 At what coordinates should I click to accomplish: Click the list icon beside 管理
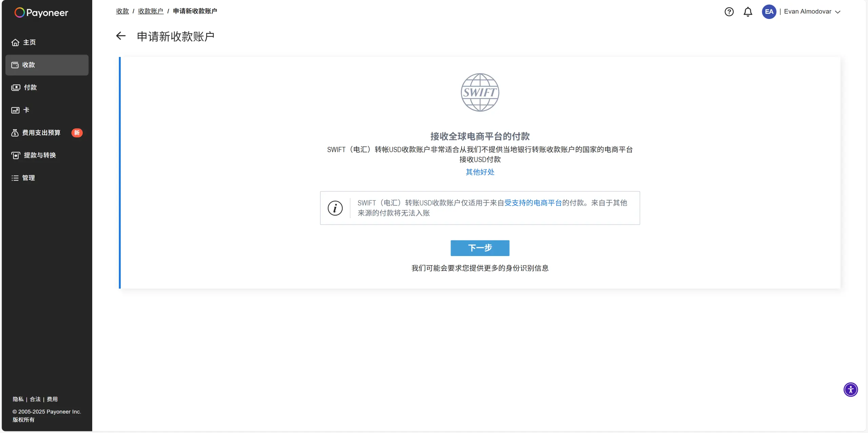click(x=15, y=178)
